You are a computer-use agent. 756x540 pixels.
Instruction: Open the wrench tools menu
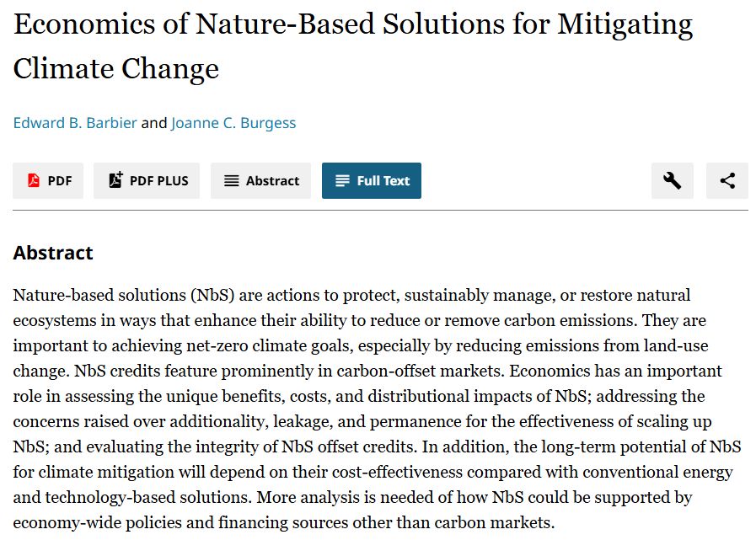pos(672,181)
